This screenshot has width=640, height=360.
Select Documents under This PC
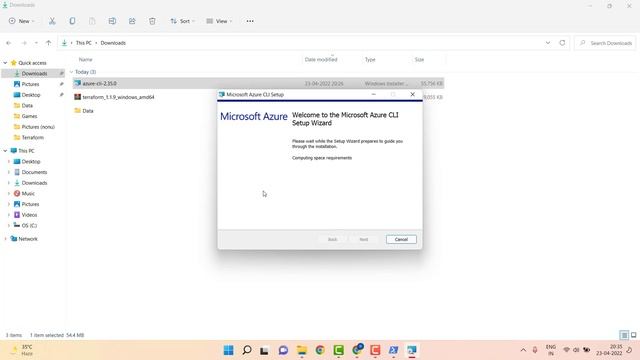click(x=33, y=172)
